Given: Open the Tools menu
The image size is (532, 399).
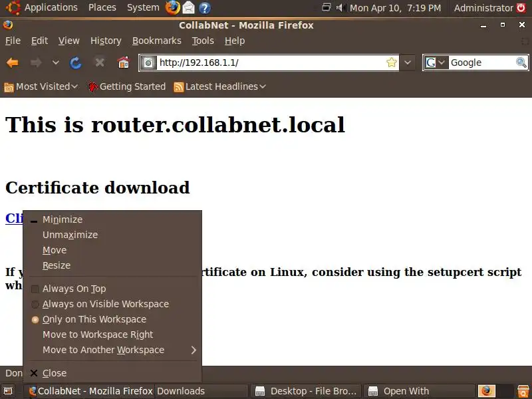Looking at the screenshot, I should tap(203, 41).
